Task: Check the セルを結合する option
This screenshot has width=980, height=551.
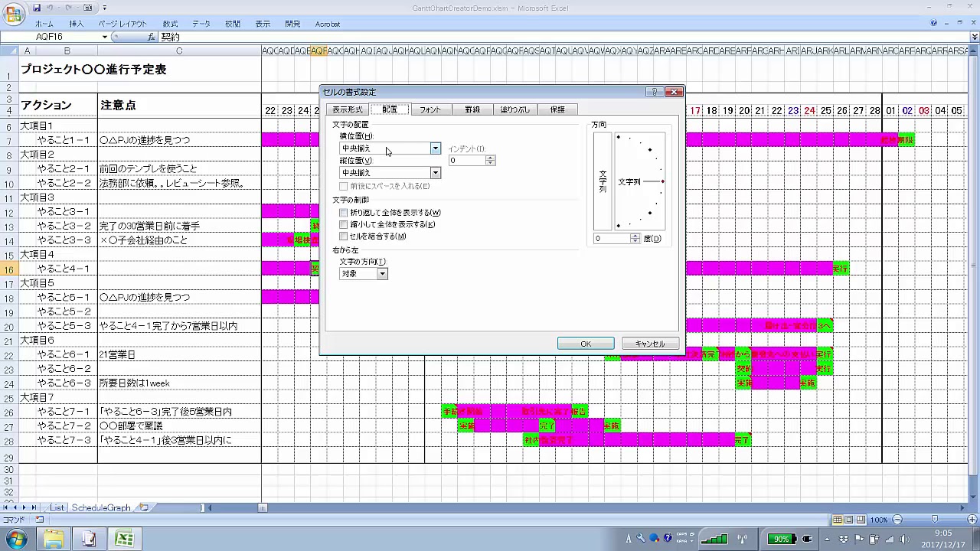Action: click(x=344, y=236)
